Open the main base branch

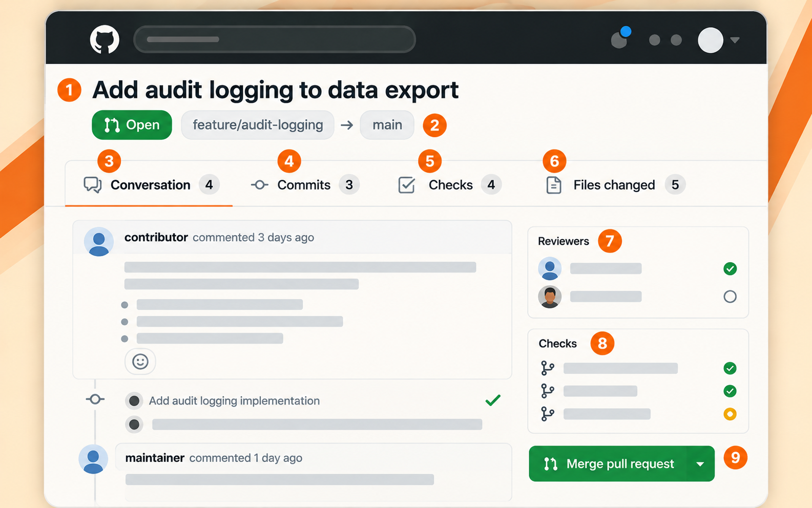coord(387,125)
